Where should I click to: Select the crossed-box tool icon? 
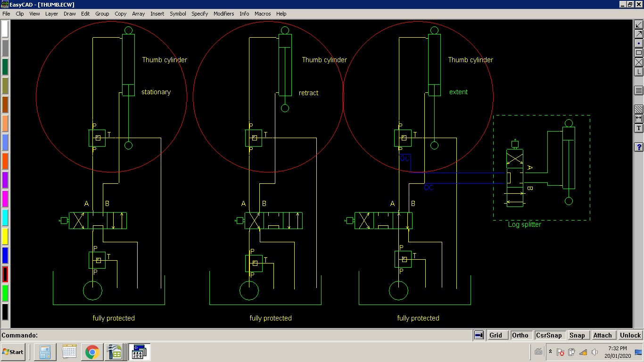(x=639, y=62)
